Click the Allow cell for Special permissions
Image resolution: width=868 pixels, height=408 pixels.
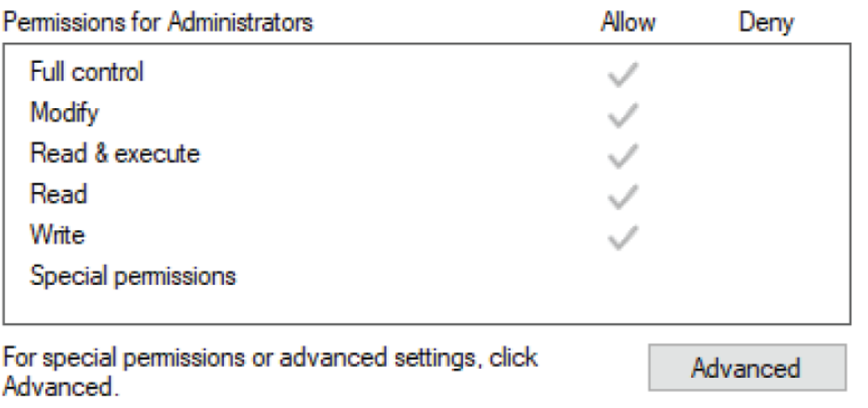pos(623,276)
